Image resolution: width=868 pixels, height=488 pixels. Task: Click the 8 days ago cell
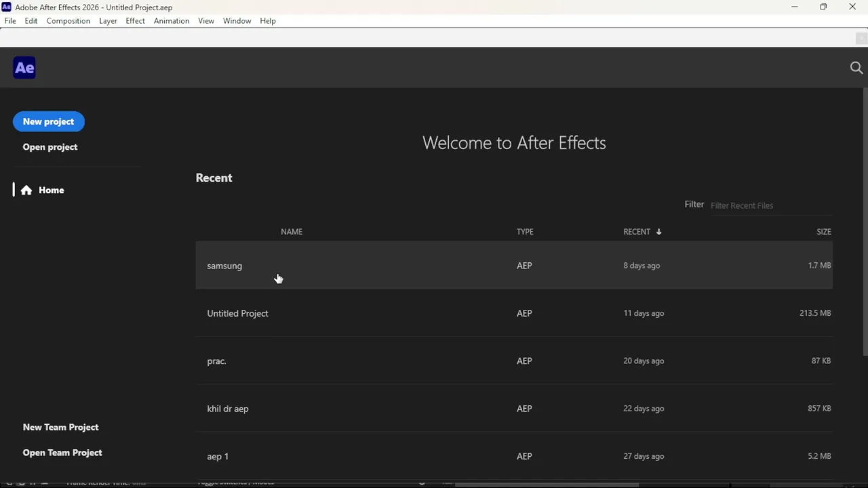point(642,266)
